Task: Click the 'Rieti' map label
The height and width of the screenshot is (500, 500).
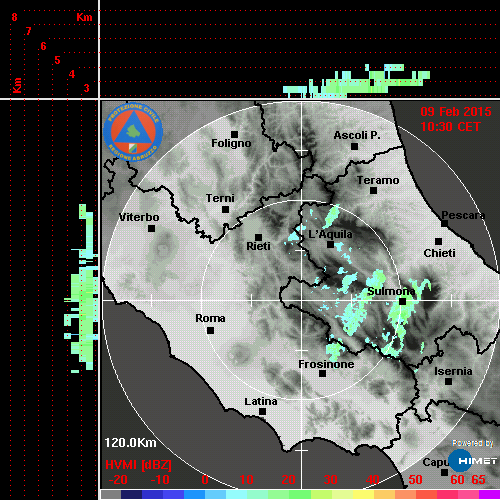Action: [x=258, y=246]
